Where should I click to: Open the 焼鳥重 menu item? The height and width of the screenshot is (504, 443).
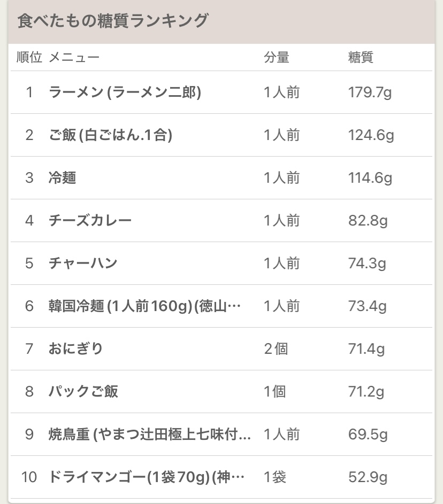point(149,435)
